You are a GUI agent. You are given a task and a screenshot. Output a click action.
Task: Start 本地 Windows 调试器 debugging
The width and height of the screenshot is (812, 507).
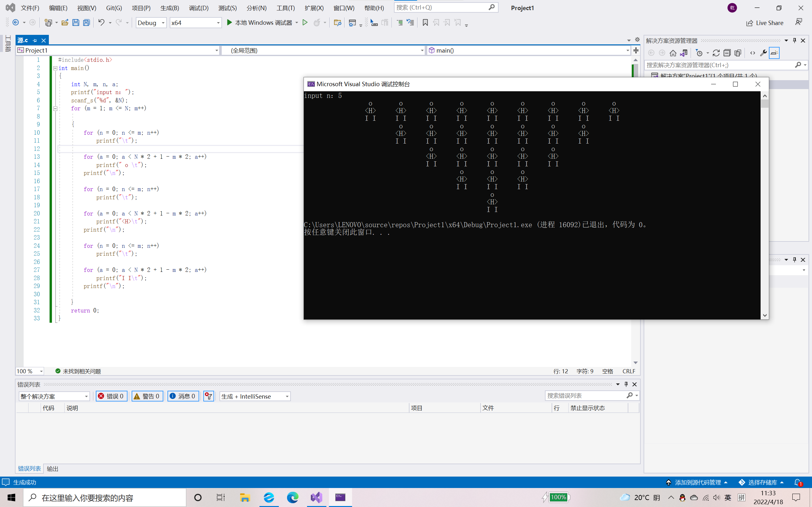[x=259, y=22]
